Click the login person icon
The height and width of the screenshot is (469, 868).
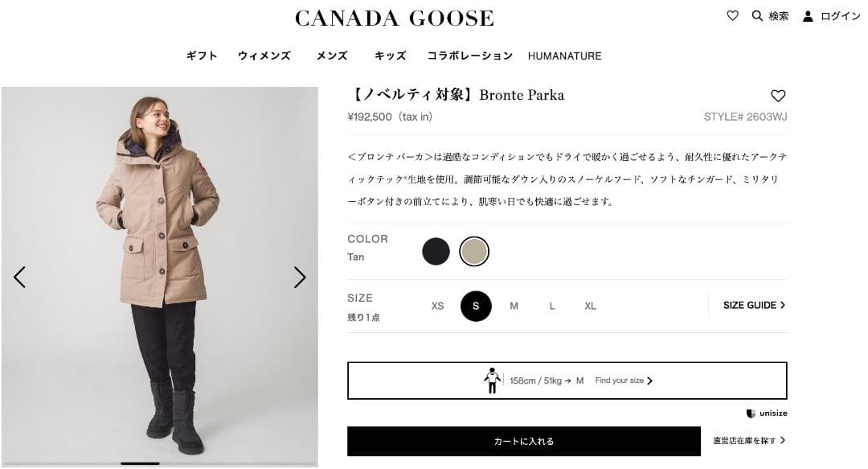tap(807, 15)
